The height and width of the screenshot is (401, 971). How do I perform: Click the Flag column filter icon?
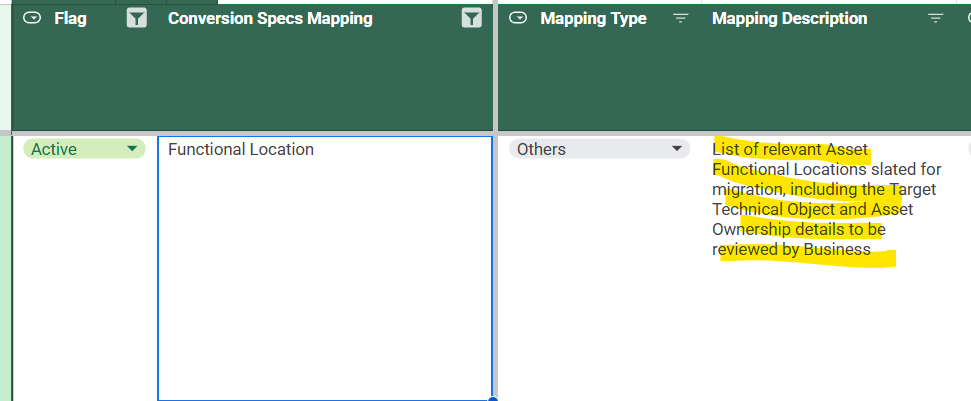pos(137,19)
